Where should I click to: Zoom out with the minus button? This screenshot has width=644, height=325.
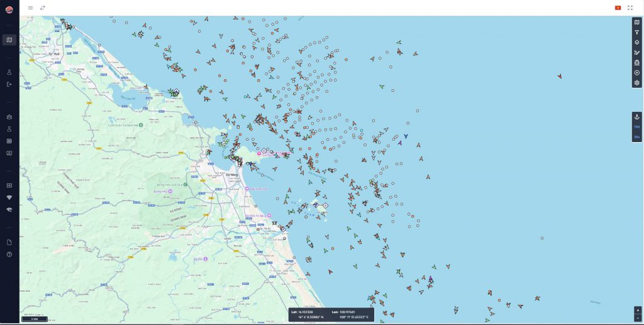(x=638, y=317)
